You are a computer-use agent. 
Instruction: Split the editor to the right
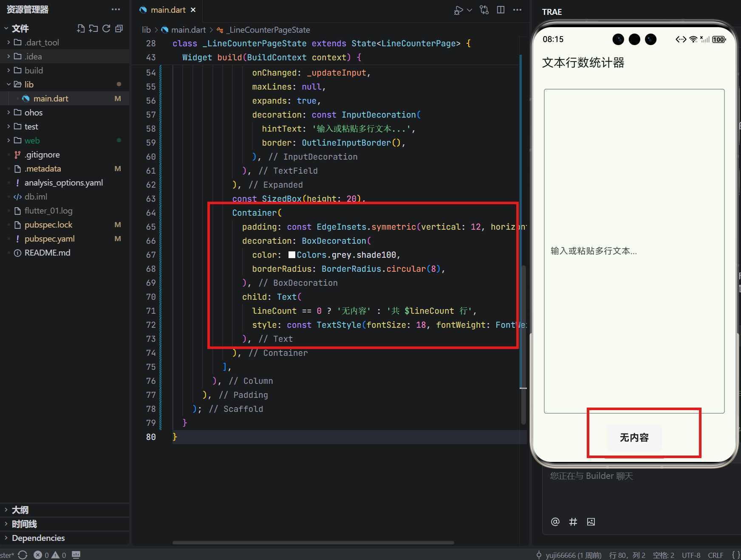501,10
